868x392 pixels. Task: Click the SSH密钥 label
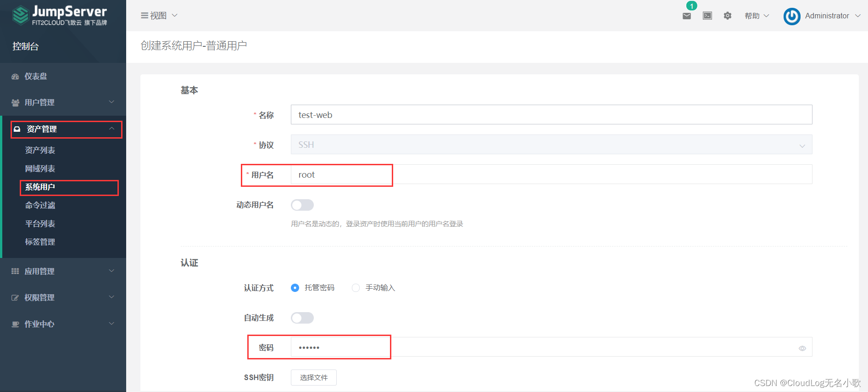click(259, 377)
